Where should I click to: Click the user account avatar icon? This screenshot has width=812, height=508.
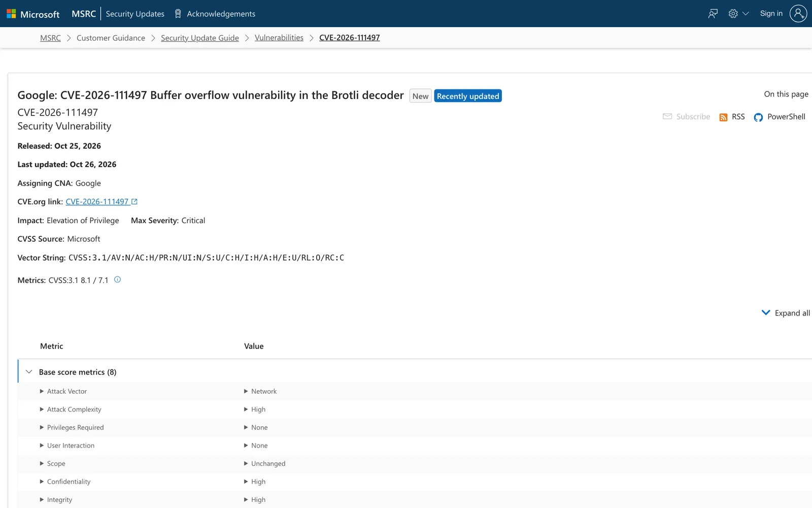(798, 14)
